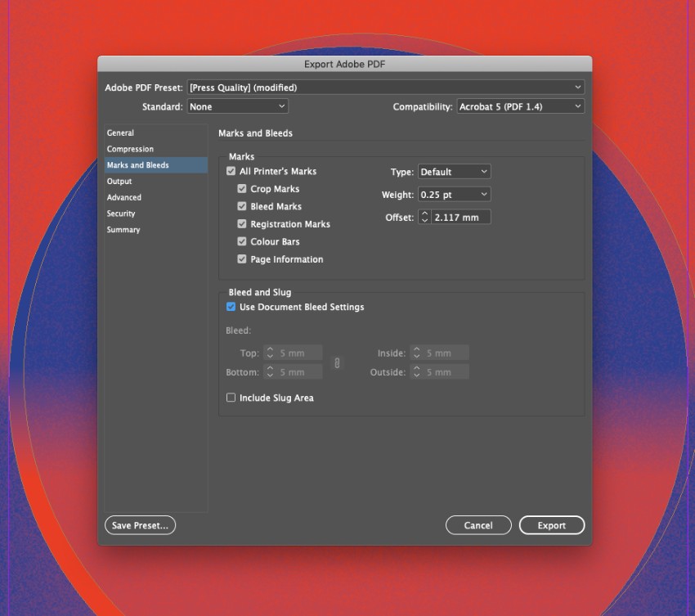
Task: Open the Compression section
Action: click(156, 149)
